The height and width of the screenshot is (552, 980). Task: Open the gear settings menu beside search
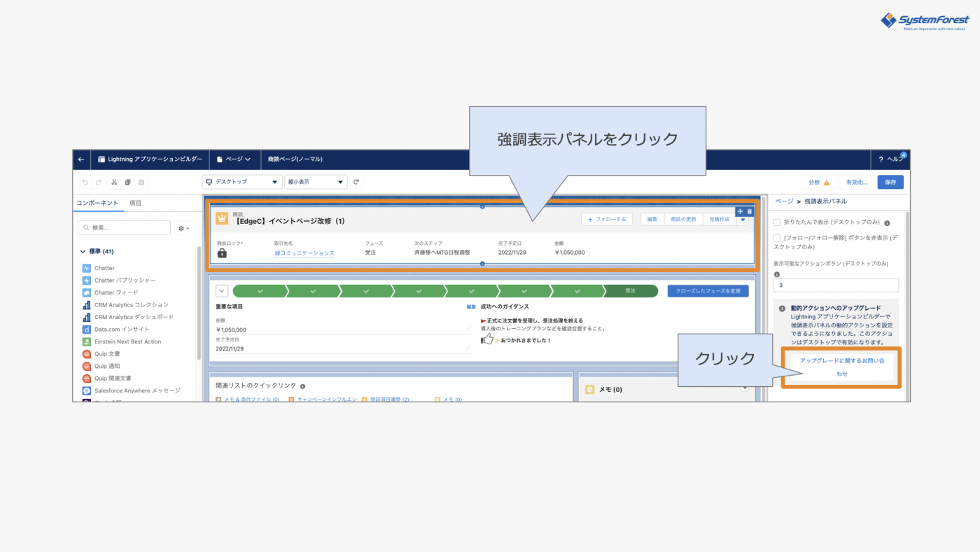click(183, 228)
